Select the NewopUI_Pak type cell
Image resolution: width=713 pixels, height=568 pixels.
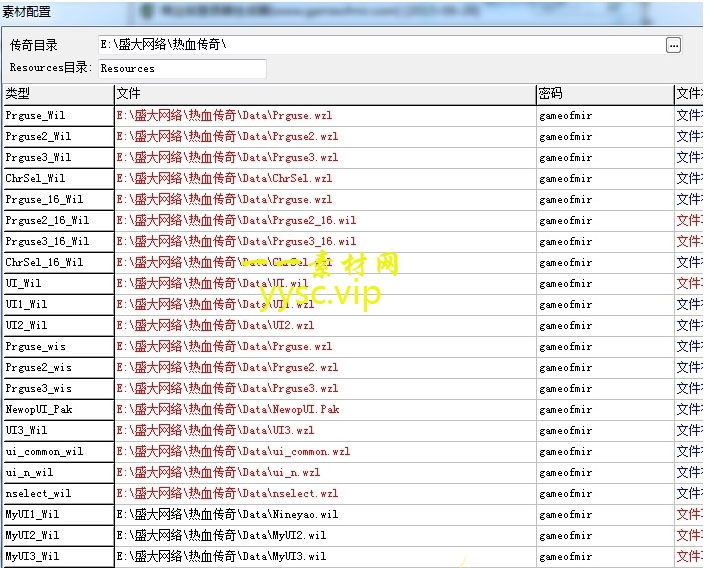pos(57,410)
